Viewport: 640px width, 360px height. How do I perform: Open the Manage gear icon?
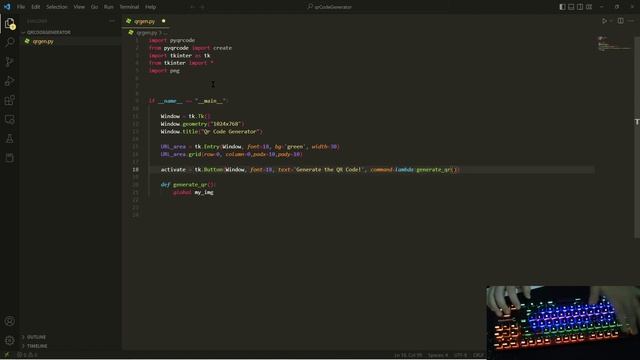[x=10, y=340]
